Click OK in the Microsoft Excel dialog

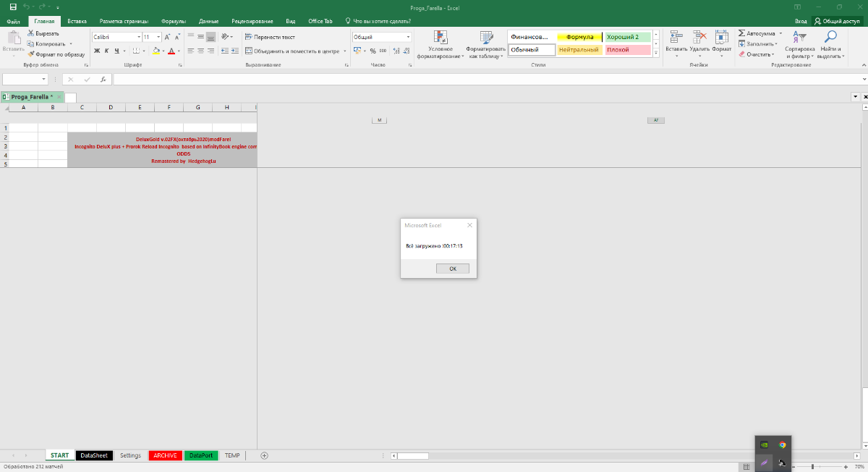[x=453, y=269]
